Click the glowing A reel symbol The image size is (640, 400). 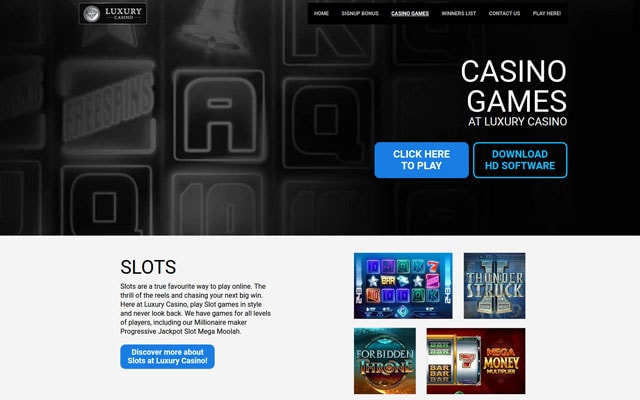[x=219, y=116]
